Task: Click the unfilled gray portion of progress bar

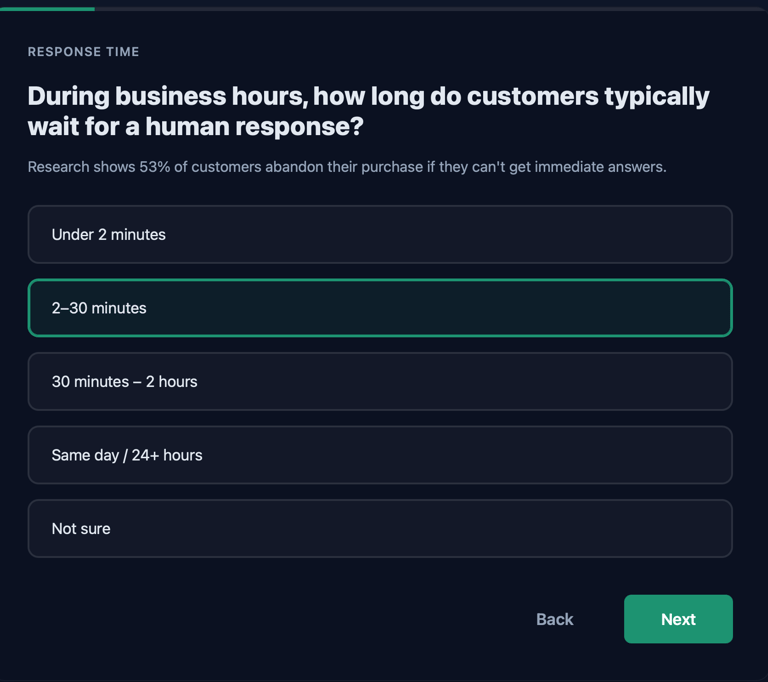Action: (430, 9)
